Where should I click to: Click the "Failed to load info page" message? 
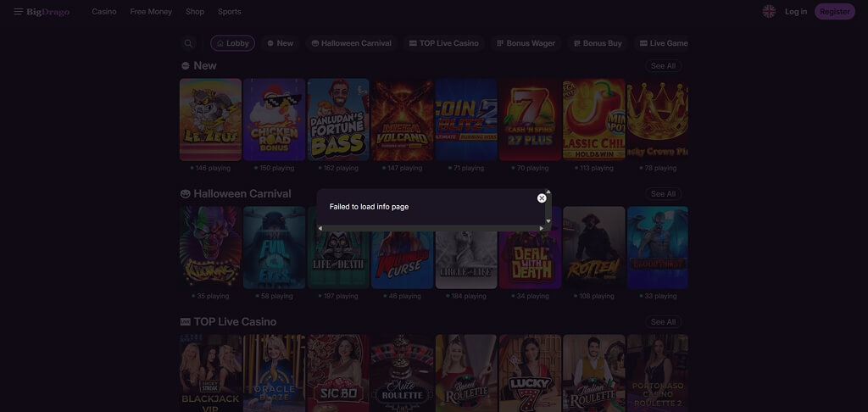[370, 207]
